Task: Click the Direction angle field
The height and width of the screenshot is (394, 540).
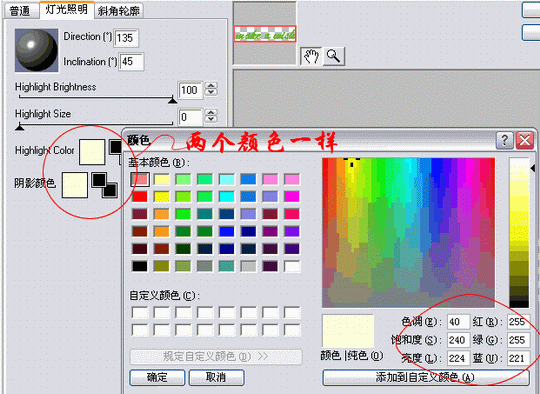Action: [126, 38]
